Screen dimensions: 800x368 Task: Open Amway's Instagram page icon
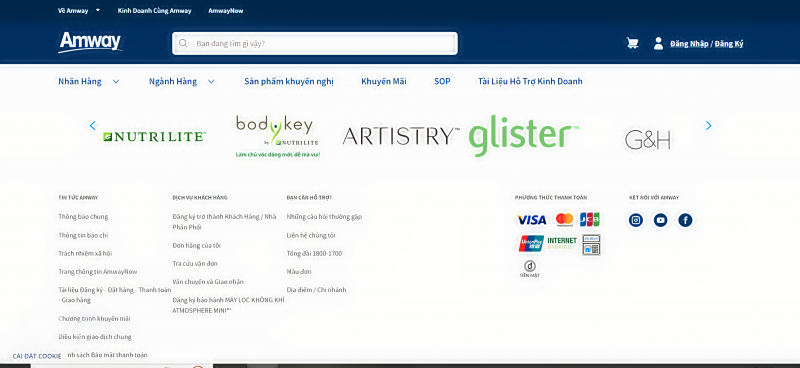click(x=636, y=220)
